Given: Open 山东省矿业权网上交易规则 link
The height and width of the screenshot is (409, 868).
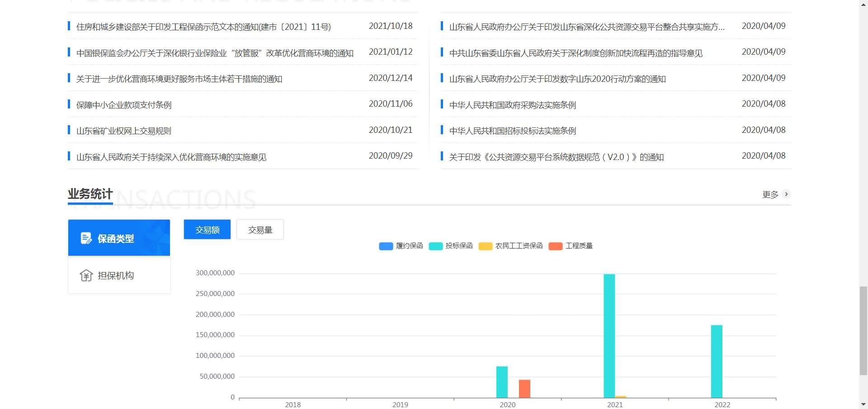Looking at the screenshot, I should click(x=124, y=131).
